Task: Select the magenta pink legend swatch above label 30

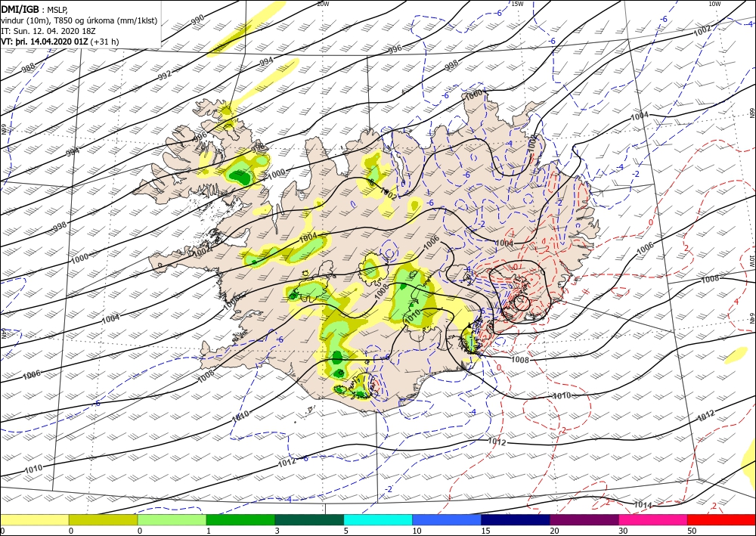Action: pos(653,519)
